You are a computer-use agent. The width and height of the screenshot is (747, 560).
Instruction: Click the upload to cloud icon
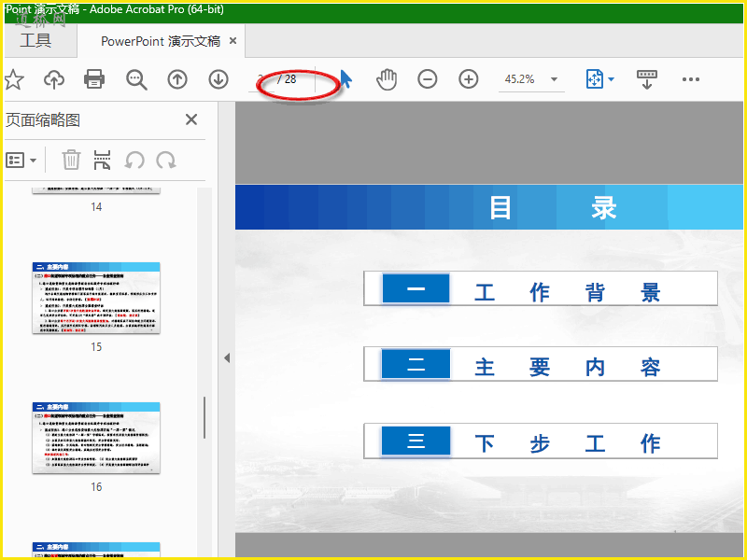click(x=54, y=79)
